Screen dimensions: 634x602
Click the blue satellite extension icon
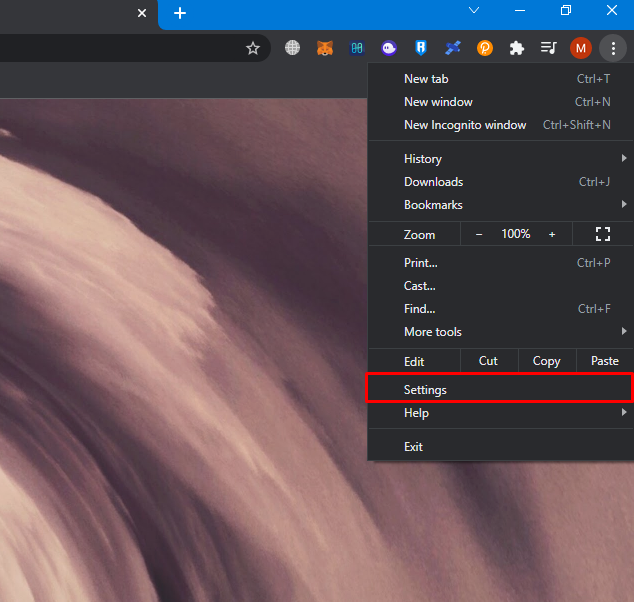pos(453,48)
